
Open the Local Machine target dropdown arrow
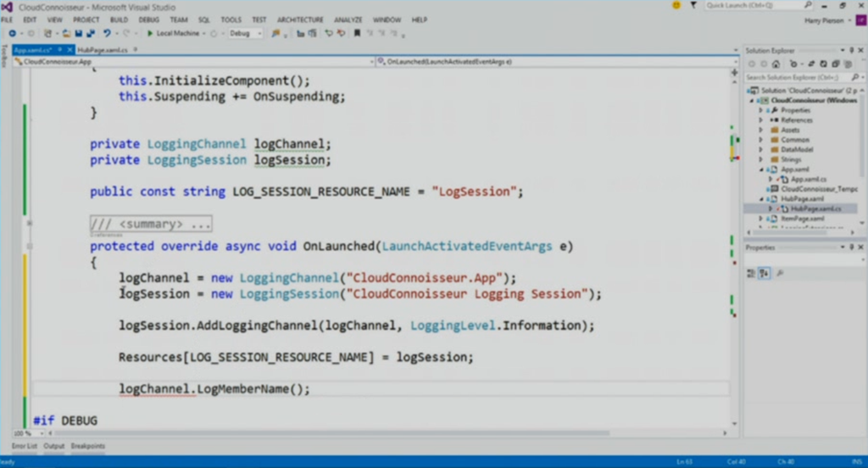tap(204, 33)
